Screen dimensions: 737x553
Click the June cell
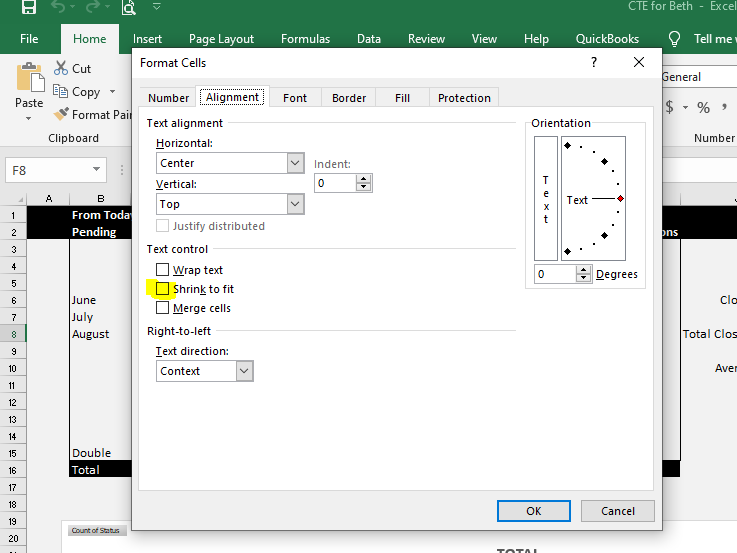[101, 300]
